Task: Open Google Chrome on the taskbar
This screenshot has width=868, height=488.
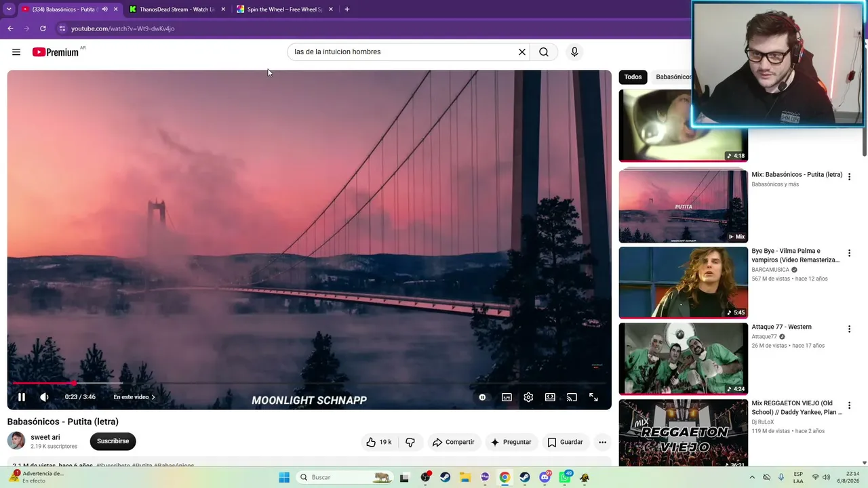Action: 505,477
